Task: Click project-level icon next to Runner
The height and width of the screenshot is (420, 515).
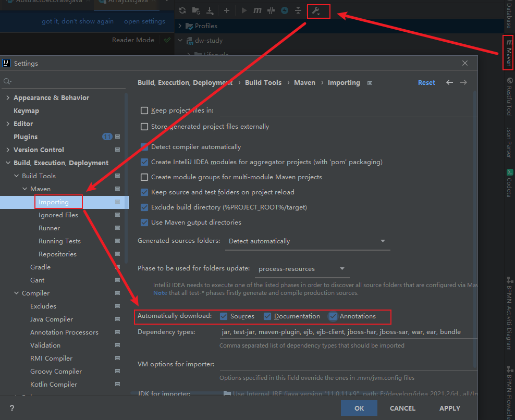Action: [x=118, y=228]
